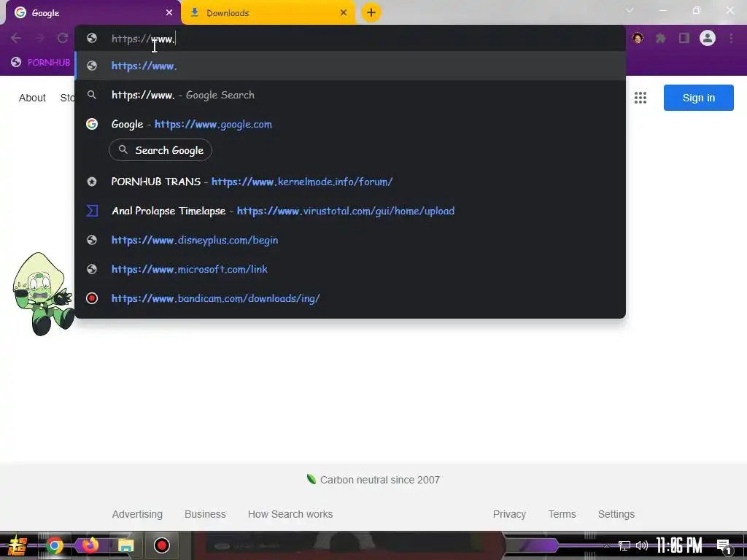Click the Sign in button

[x=698, y=98]
